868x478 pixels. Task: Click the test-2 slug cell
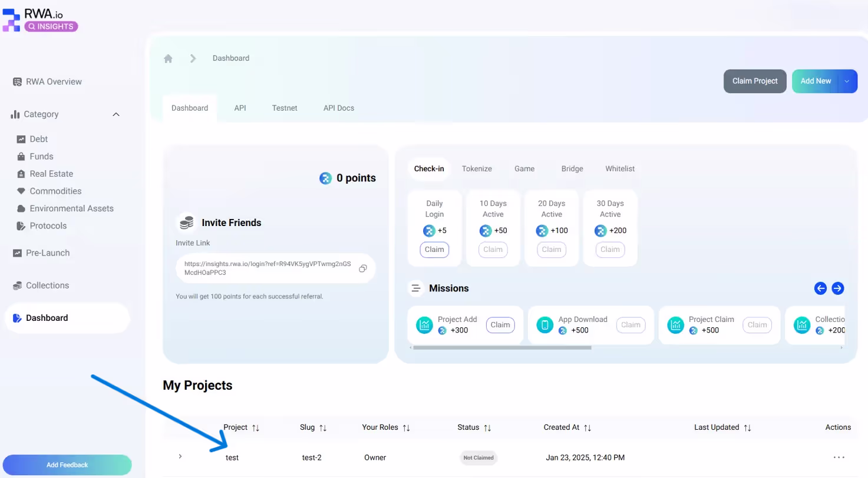(x=312, y=457)
